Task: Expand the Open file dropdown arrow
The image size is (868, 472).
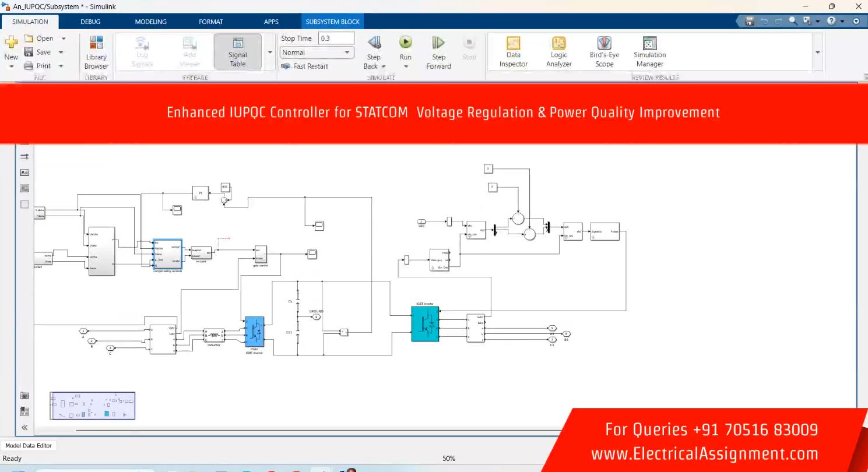Action: click(x=64, y=38)
